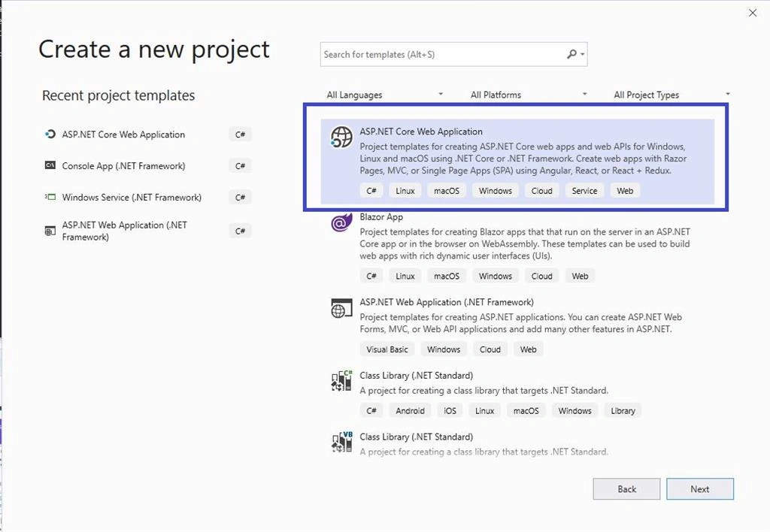Click the ASP.NET Web Application (.NET Framework) template icon

tap(341, 308)
